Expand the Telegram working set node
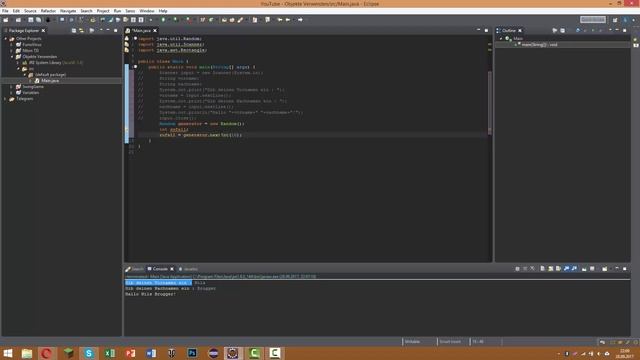This screenshot has width=640, height=360. coord(6,99)
